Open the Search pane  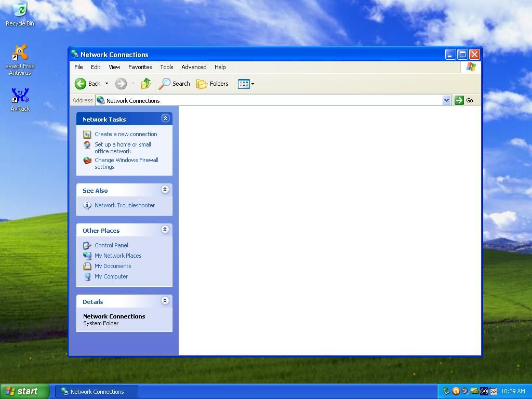click(175, 84)
